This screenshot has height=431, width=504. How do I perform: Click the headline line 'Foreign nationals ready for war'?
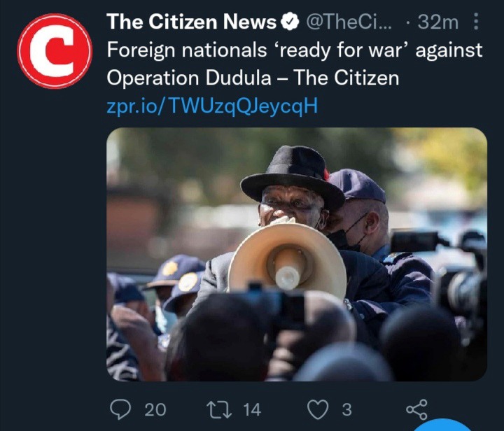(295, 50)
